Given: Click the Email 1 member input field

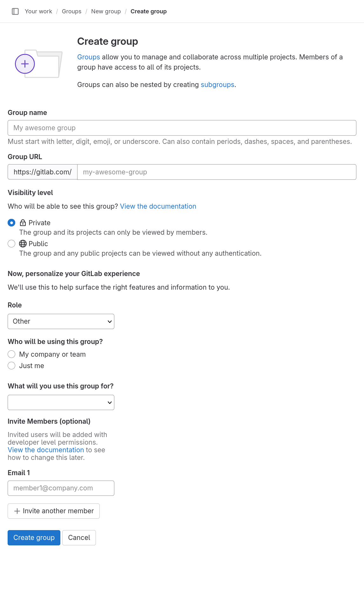Looking at the screenshot, I should coord(61,488).
